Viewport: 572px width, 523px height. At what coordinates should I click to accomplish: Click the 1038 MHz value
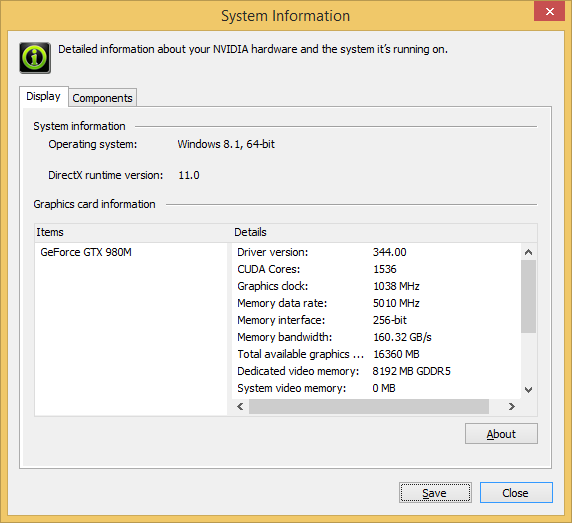pos(396,286)
